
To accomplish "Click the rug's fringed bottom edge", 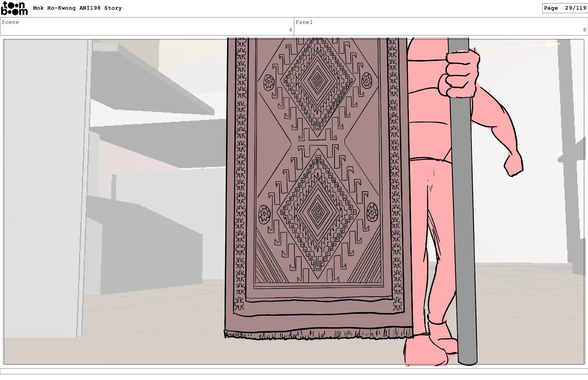I will pyautogui.click(x=318, y=334).
